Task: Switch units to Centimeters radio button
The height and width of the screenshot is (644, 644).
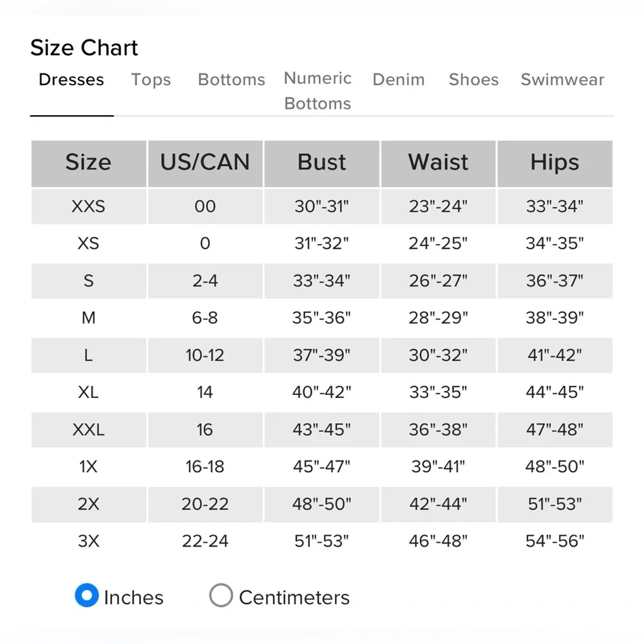Action: click(221, 596)
